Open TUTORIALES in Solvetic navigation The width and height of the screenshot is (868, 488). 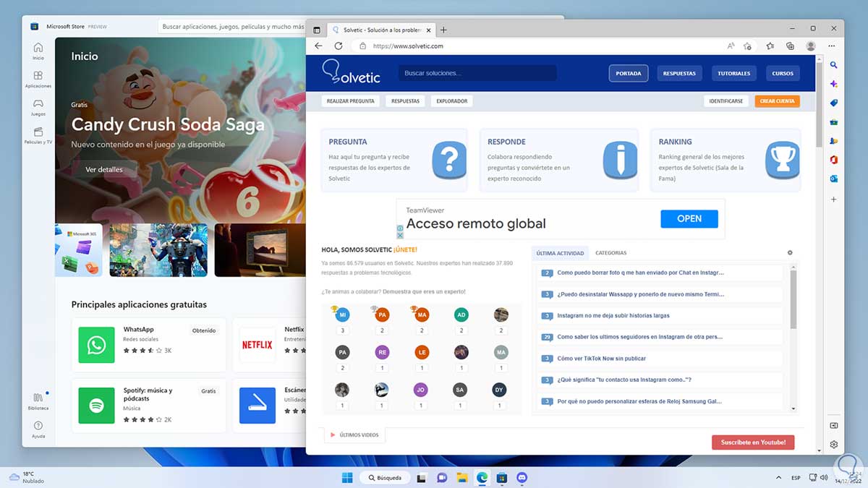click(733, 73)
